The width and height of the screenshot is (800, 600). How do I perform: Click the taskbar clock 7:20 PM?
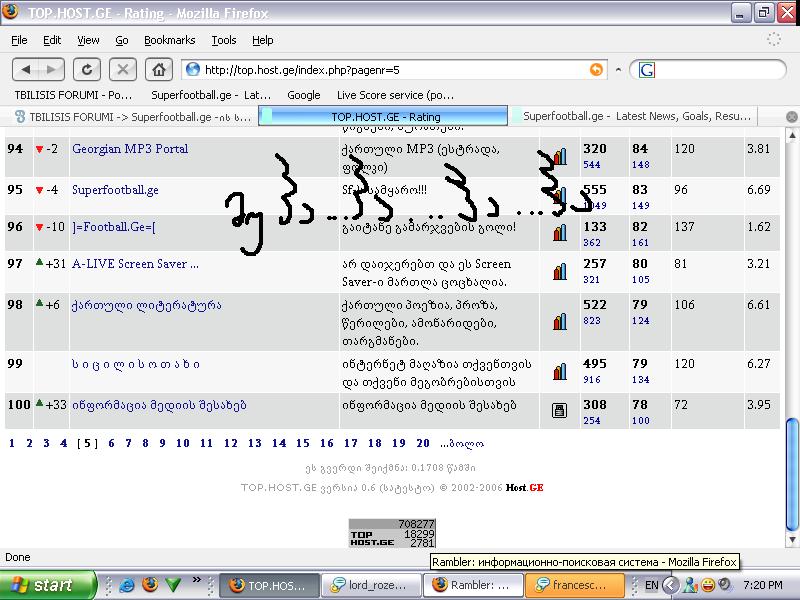pos(763,585)
